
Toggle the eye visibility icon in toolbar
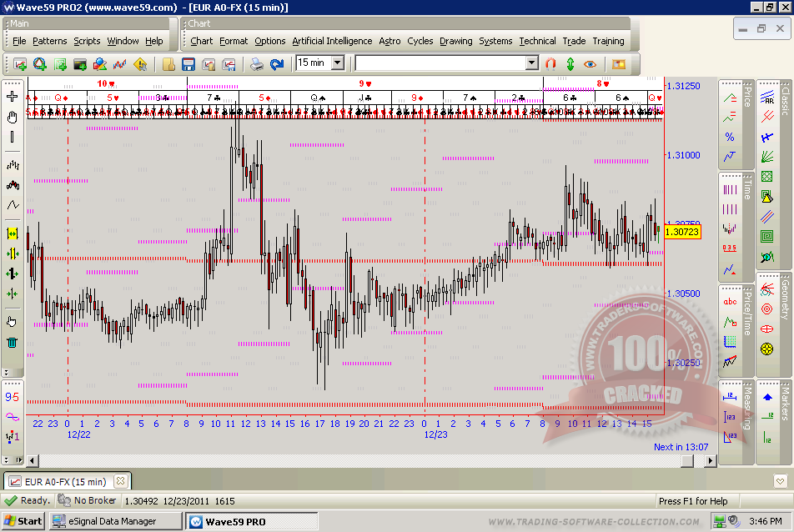coord(590,63)
